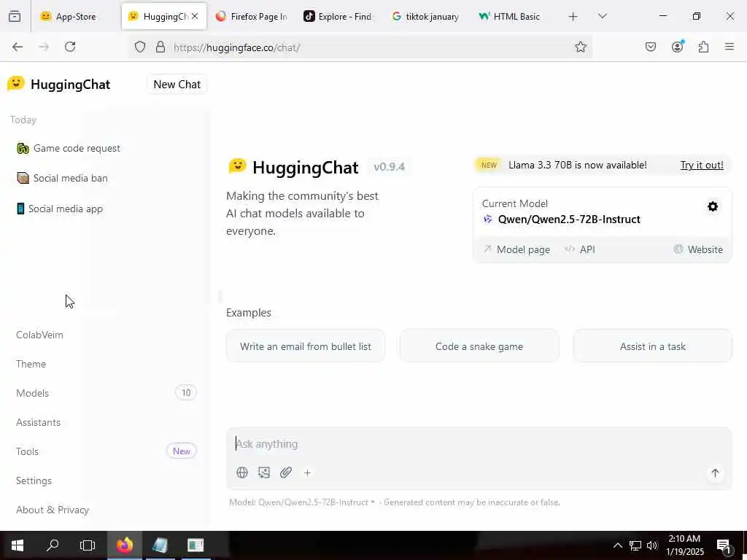The image size is (747, 560).
Task: Click Try it out! link
Action: coord(702,165)
